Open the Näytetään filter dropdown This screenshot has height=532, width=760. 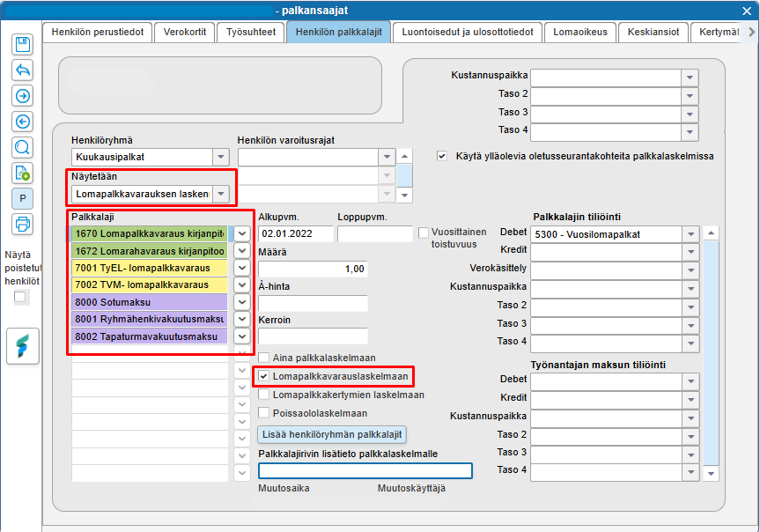[x=220, y=194]
